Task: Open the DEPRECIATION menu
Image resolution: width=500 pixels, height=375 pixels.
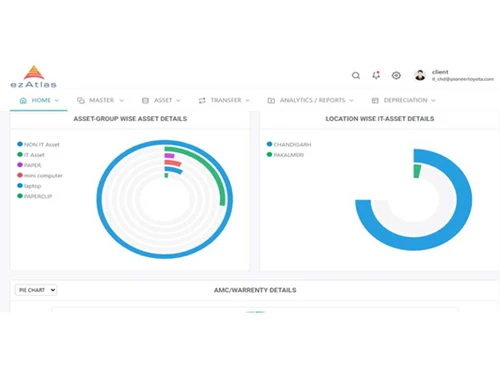Action: (404, 100)
